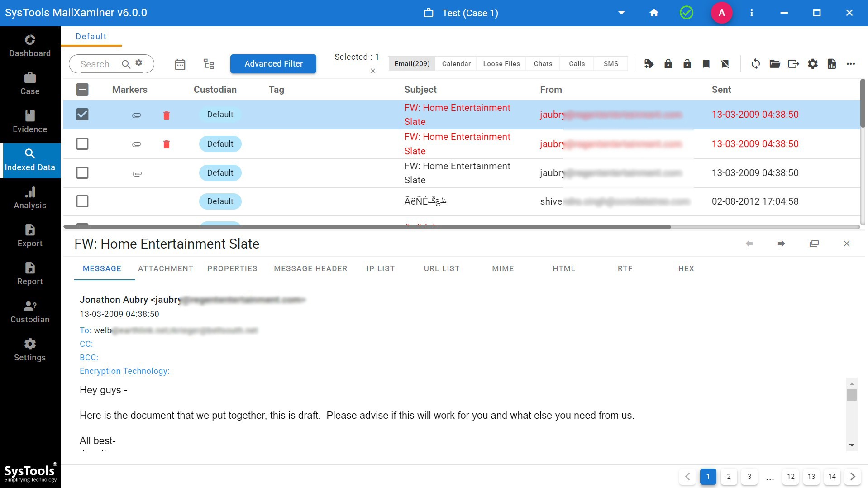Go to next page arrow

coord(853,477)
